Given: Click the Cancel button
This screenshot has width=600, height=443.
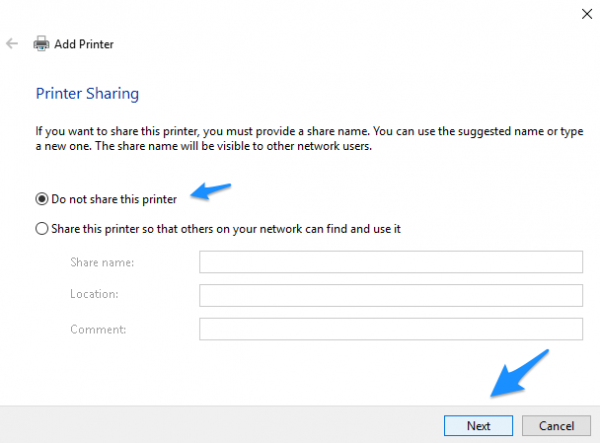Looking at the screenshot, I should point(556,426).
